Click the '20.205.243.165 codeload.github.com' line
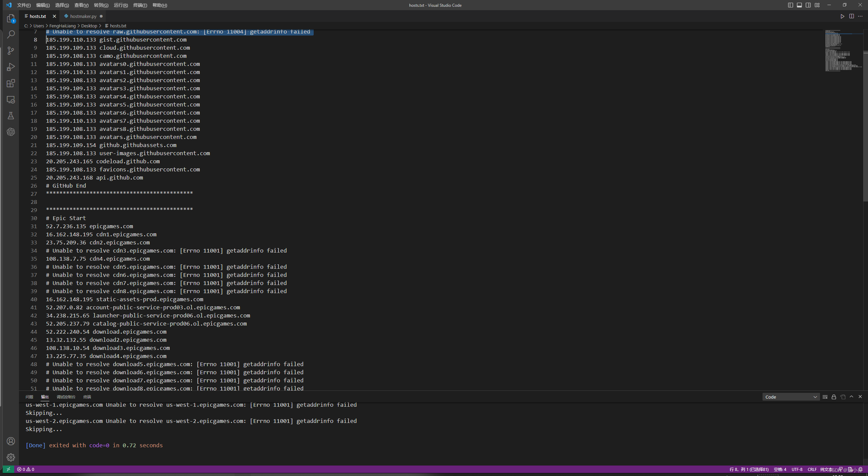 coord(103,161)
